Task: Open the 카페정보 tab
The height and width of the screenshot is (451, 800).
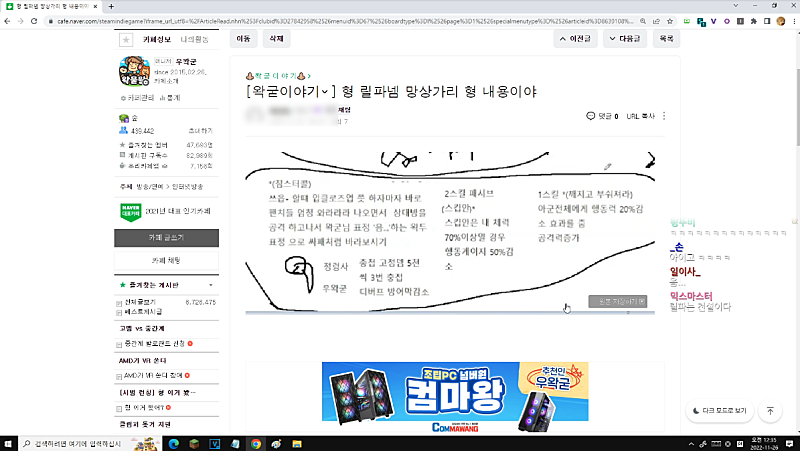Action: [157, 39]
